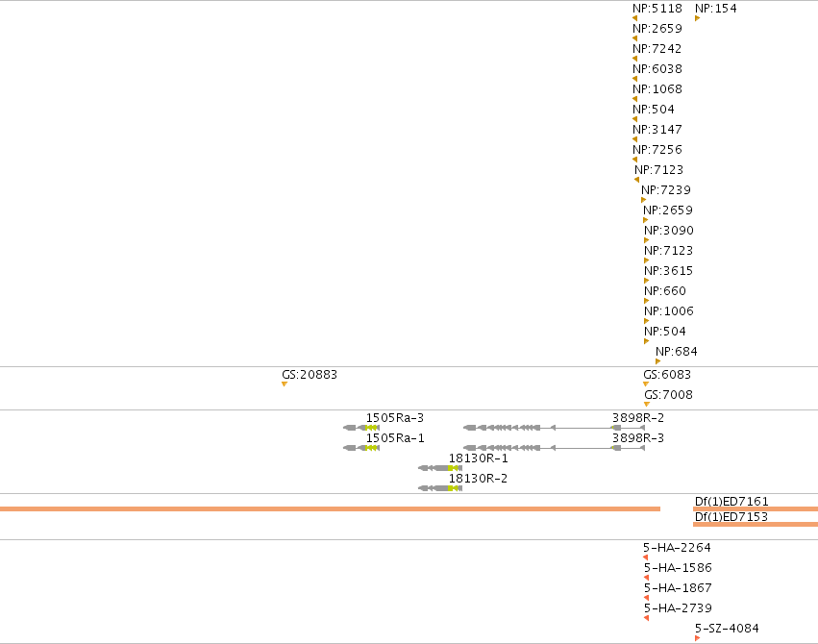Image resolution: width=818 pixels, height=644 pixels.
Task: Click the NP:3090 insertion label
Action: [669, 231]
